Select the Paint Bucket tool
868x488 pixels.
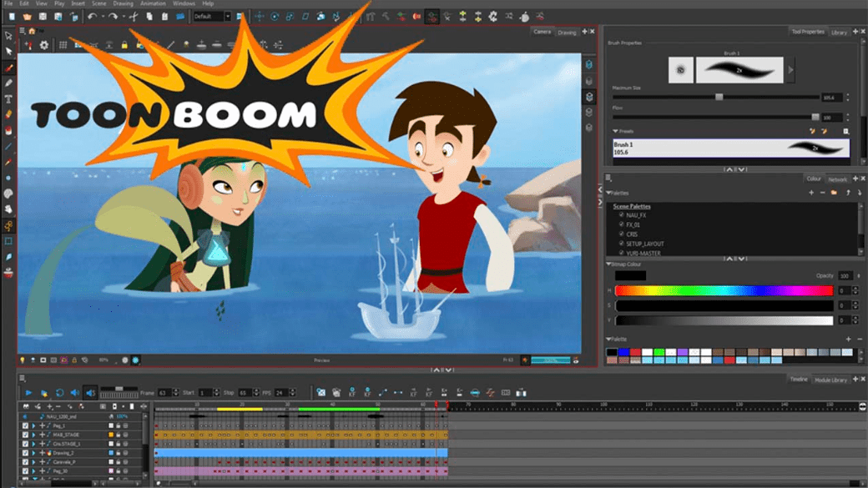[x=9, y=131]
